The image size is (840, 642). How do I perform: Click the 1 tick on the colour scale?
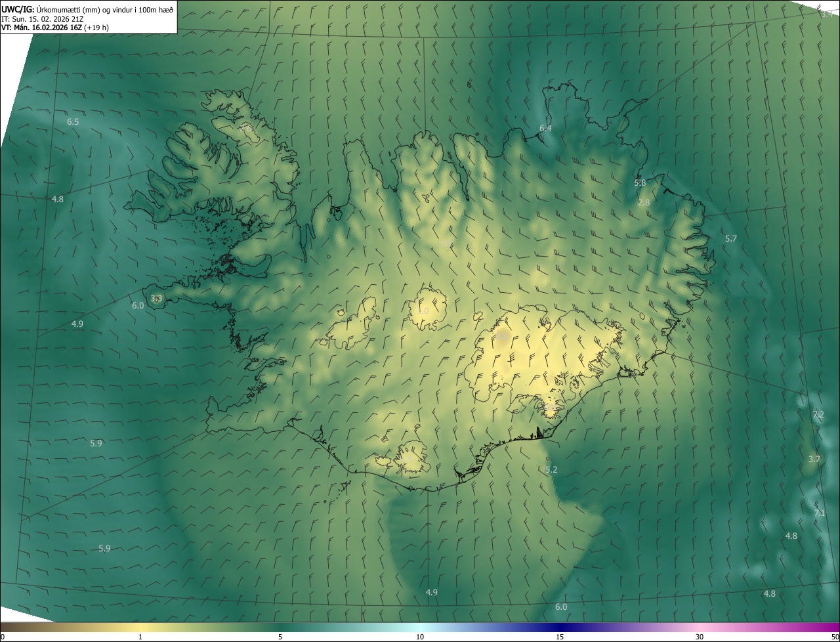click(x=140, y=637)
